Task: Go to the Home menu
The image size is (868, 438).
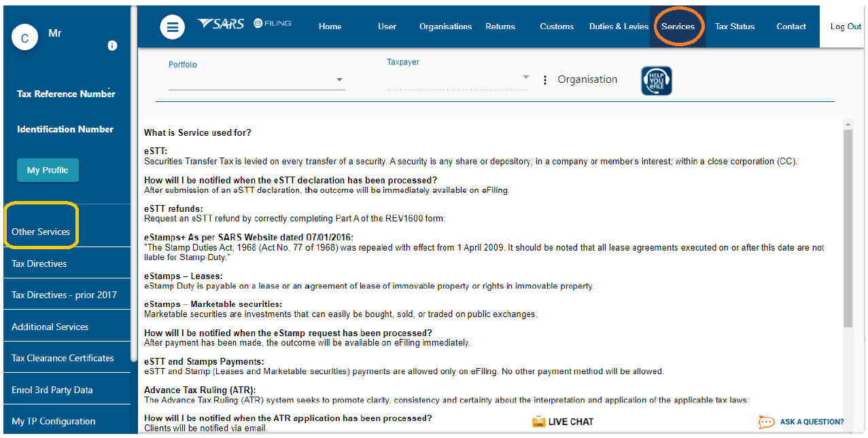Action: (330, 26)
